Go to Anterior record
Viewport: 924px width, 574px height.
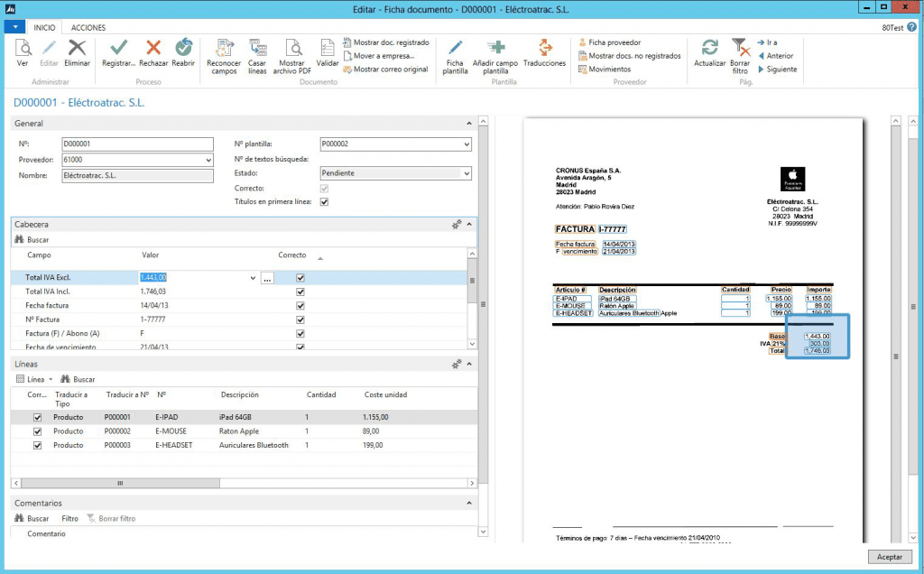(775, 56)
